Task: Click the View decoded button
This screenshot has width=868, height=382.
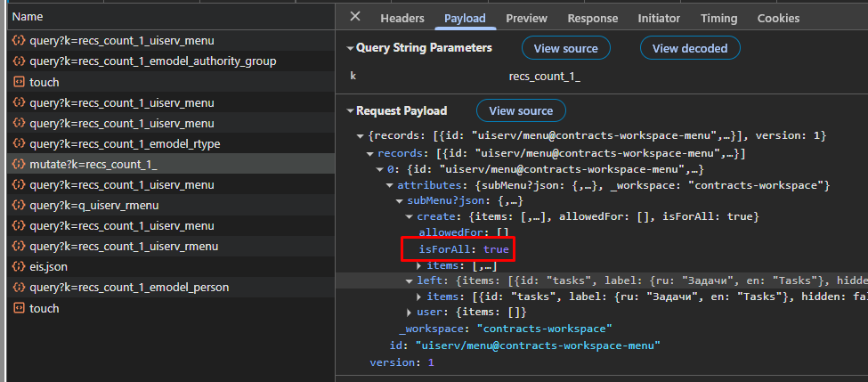Action: tap(689, 48)
